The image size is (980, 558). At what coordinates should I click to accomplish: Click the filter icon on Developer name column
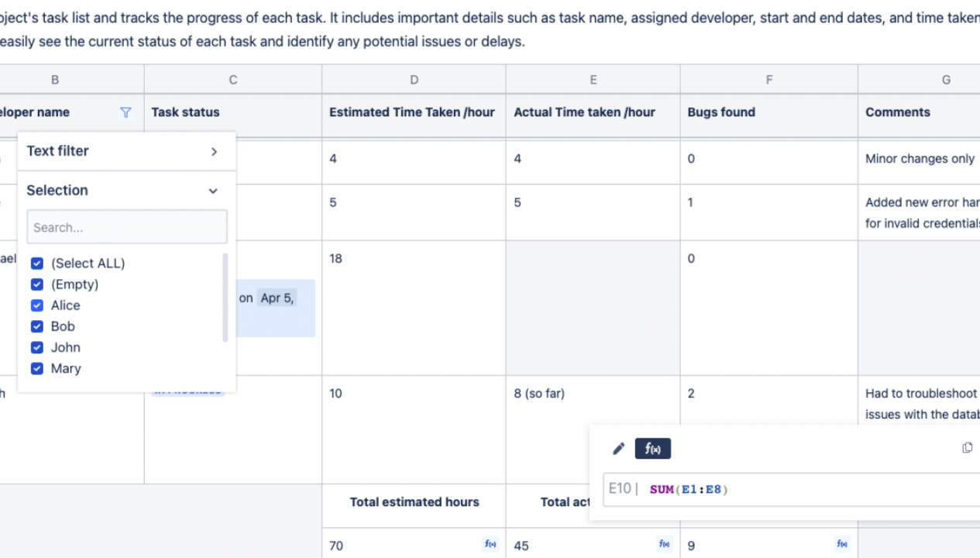[x=126, y=112]
